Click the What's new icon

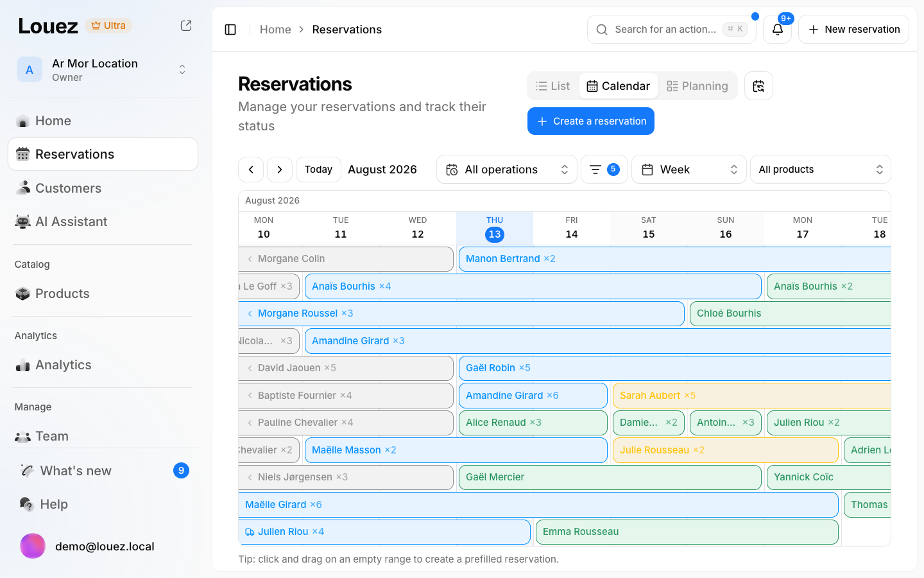point(27,471)
